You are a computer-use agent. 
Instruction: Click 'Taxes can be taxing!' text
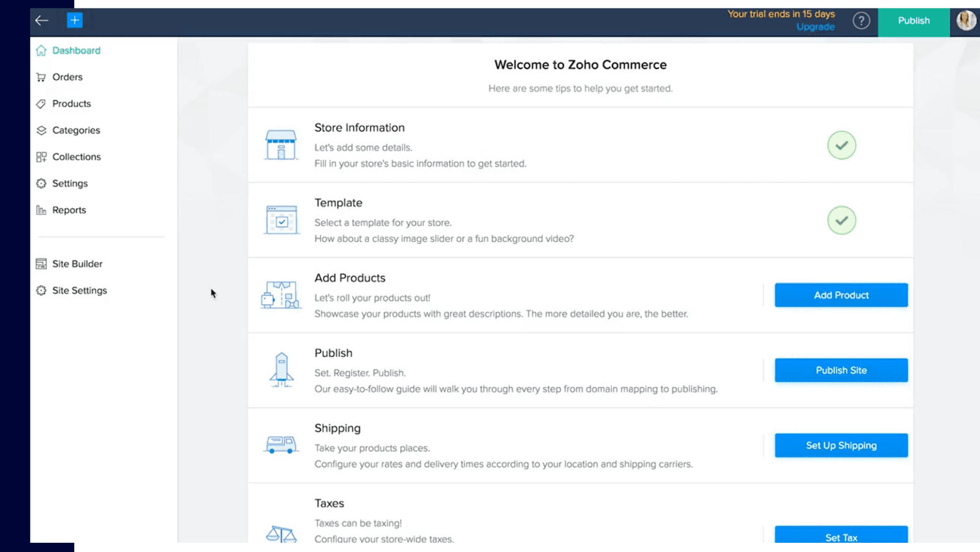[358, 523]
